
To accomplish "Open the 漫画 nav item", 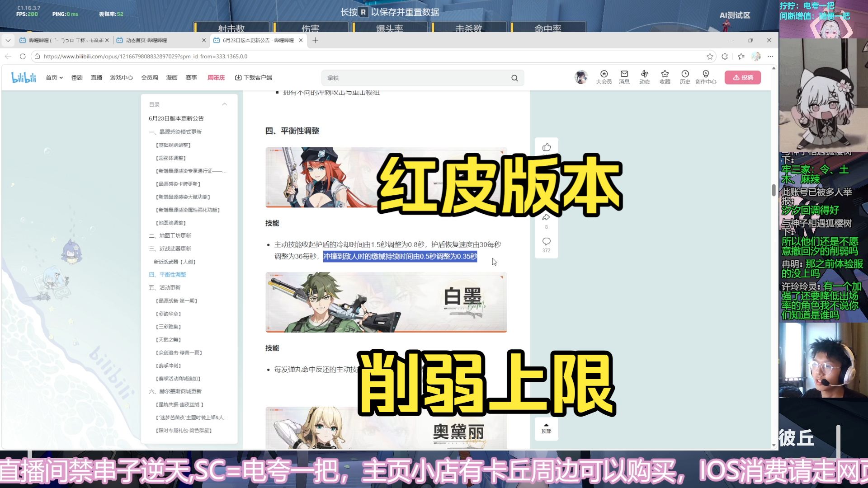I will click(x=172, y=78).
